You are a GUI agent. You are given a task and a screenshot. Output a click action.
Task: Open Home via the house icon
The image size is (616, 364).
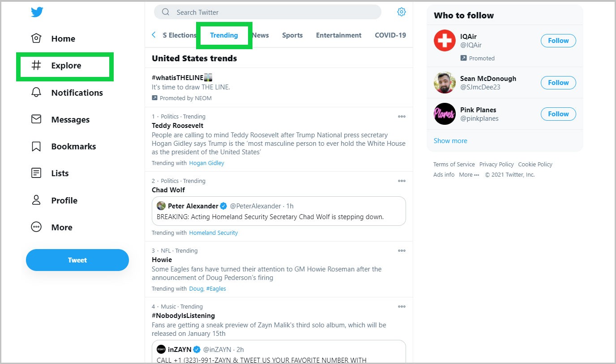point(36,38)
